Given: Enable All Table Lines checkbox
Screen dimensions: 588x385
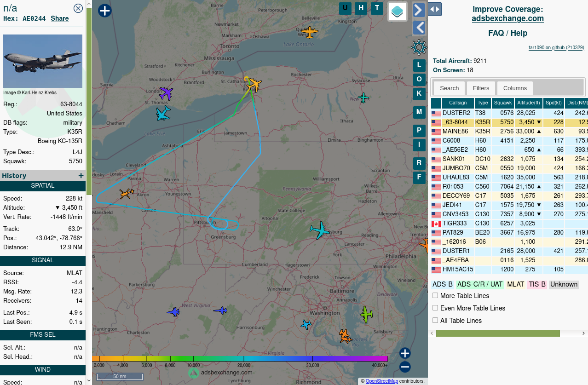Looking at the screenshot, I should coord(435,321).
